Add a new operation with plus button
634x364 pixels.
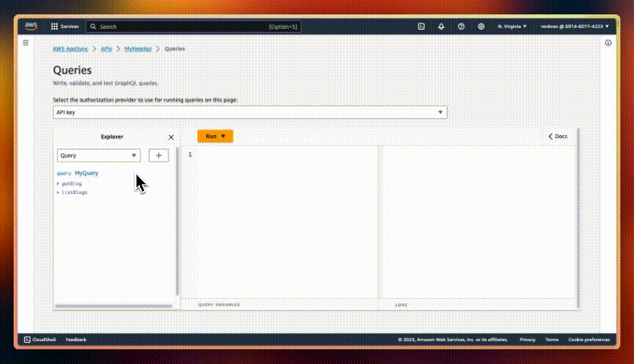158,155
